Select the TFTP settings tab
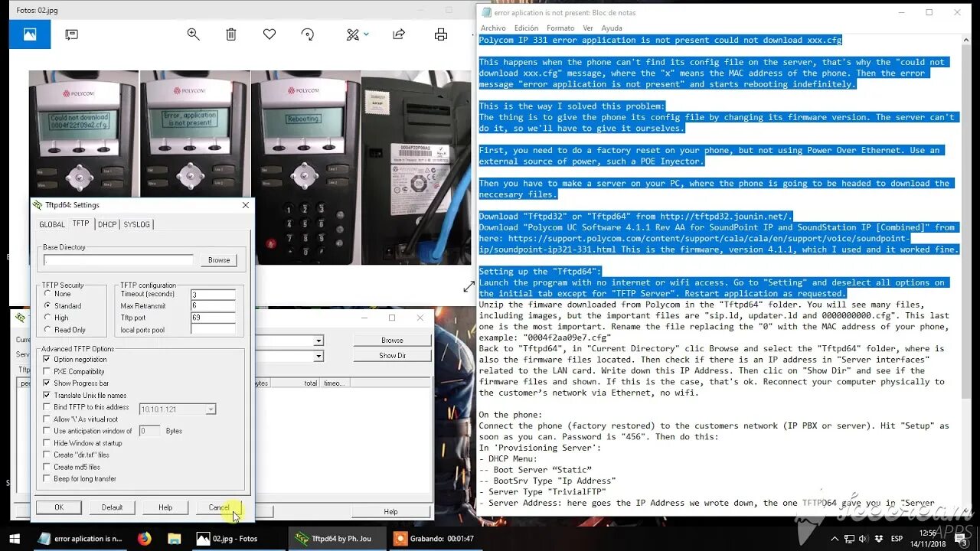Screen dimensions: 980x551 80,223
